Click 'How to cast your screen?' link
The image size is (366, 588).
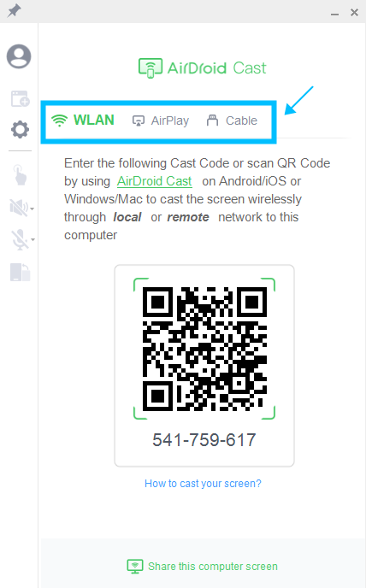(203, 484)
